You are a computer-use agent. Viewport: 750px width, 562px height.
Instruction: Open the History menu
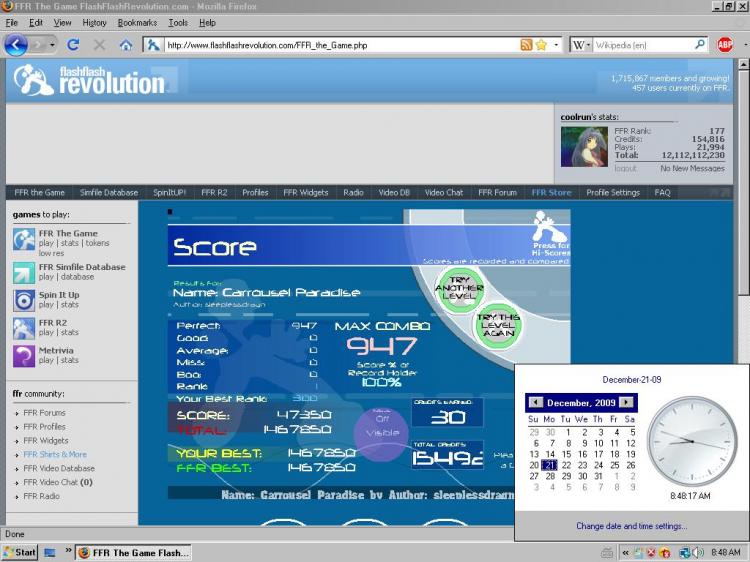[94, 22]
